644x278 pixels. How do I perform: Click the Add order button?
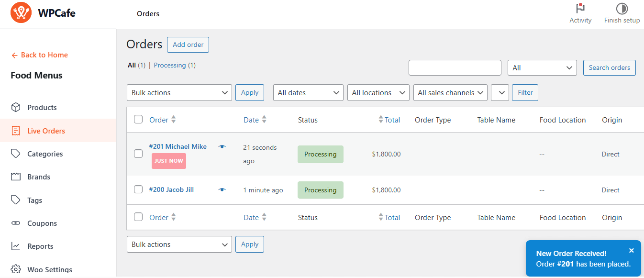188,44
